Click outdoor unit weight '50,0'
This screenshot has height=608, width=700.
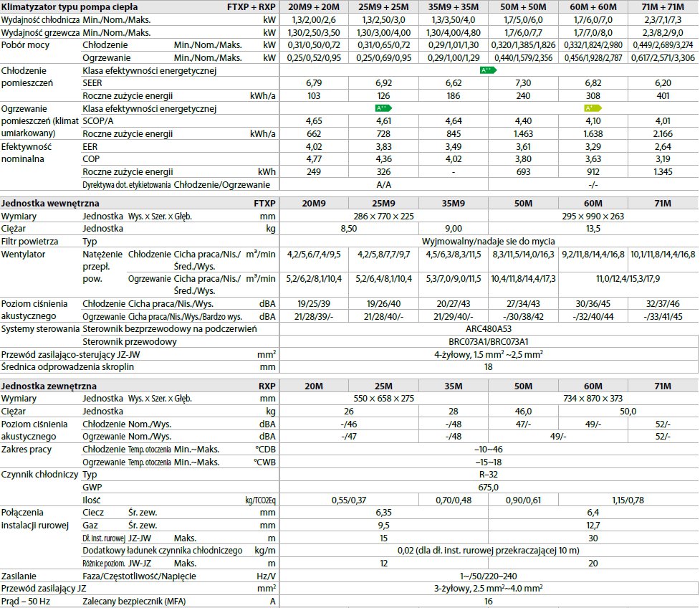tap(628, 412)
